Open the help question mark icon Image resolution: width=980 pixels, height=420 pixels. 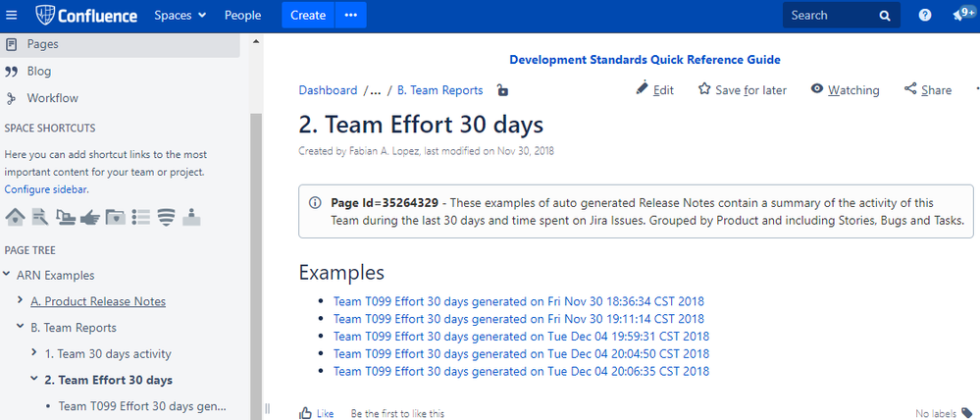[x=925, y=16]
